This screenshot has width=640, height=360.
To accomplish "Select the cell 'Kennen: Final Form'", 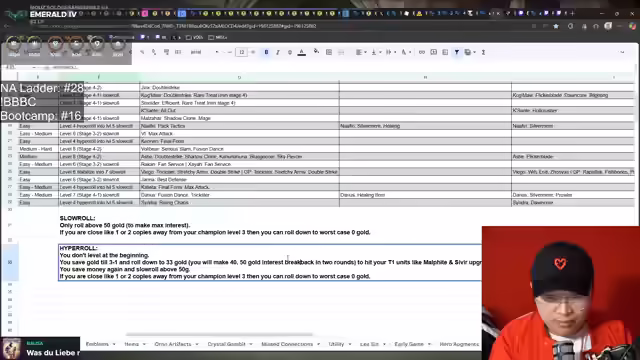I will pyautogui.click(x=239, y=141).
